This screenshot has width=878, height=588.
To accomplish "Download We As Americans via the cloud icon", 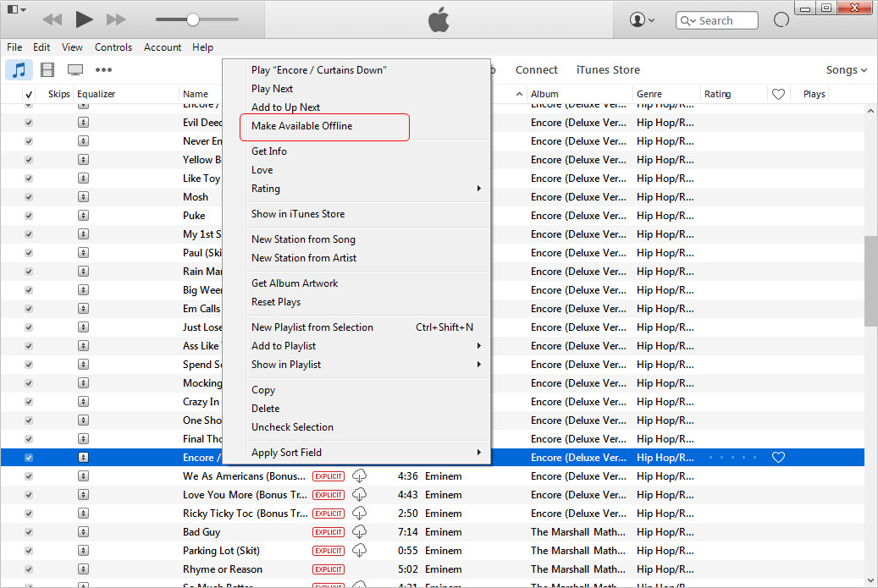I will coord(360,476).
